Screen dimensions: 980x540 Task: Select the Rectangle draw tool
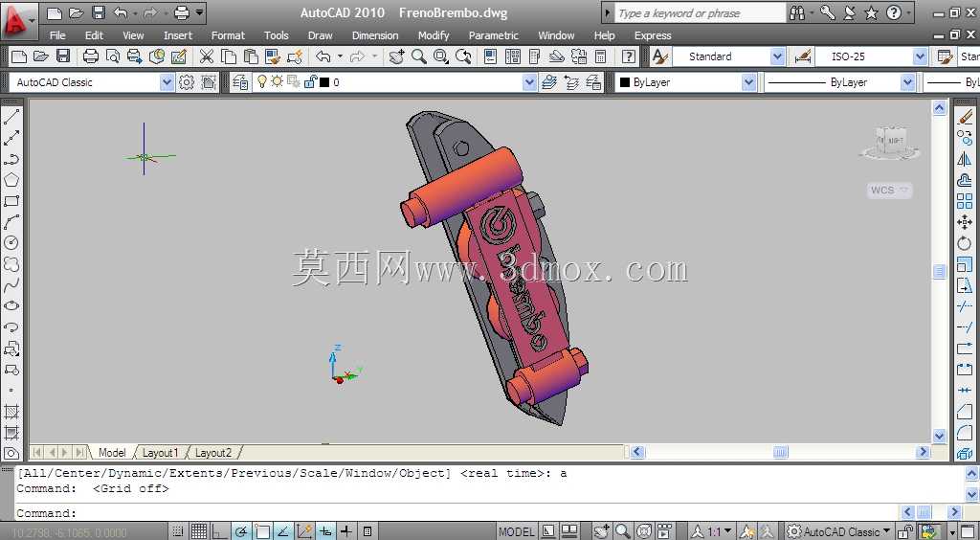(11, 201)
